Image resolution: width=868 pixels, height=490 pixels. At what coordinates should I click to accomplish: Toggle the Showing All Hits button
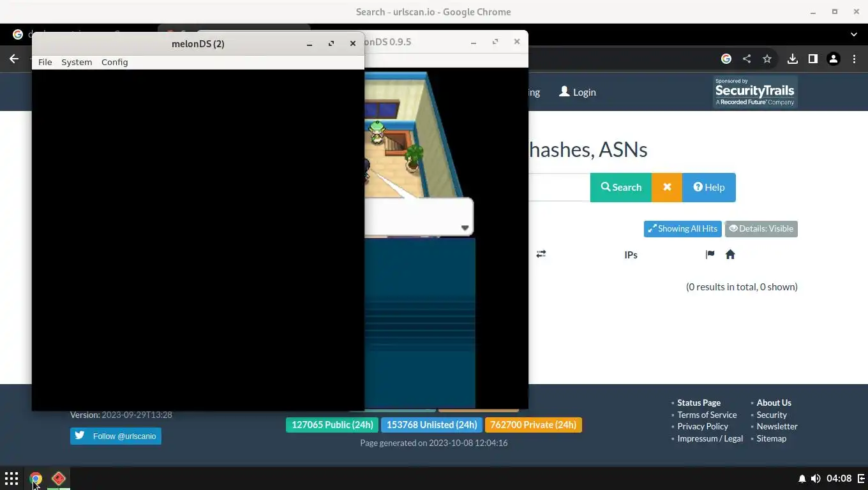click(x=683, y=228)
